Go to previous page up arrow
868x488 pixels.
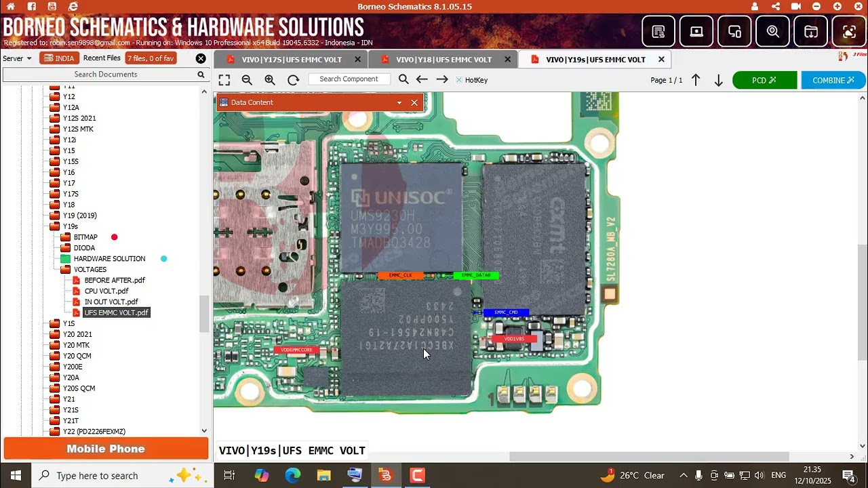pyautogui.click(x=696, y=80)
